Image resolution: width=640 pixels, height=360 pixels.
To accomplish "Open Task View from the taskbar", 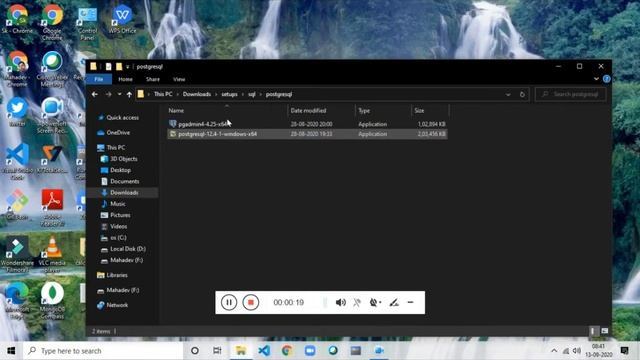I will (x=217, y=351).
